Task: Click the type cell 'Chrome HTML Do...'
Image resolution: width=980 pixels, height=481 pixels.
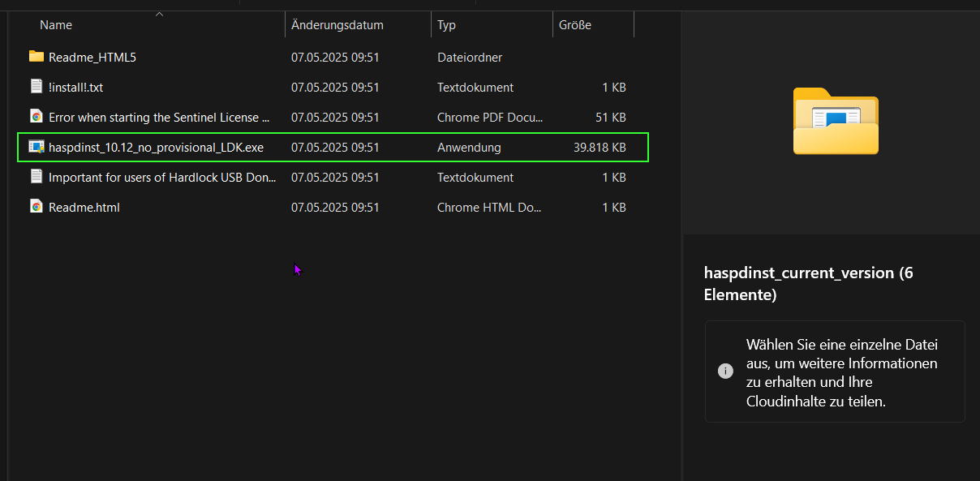Action: point(489,208)
